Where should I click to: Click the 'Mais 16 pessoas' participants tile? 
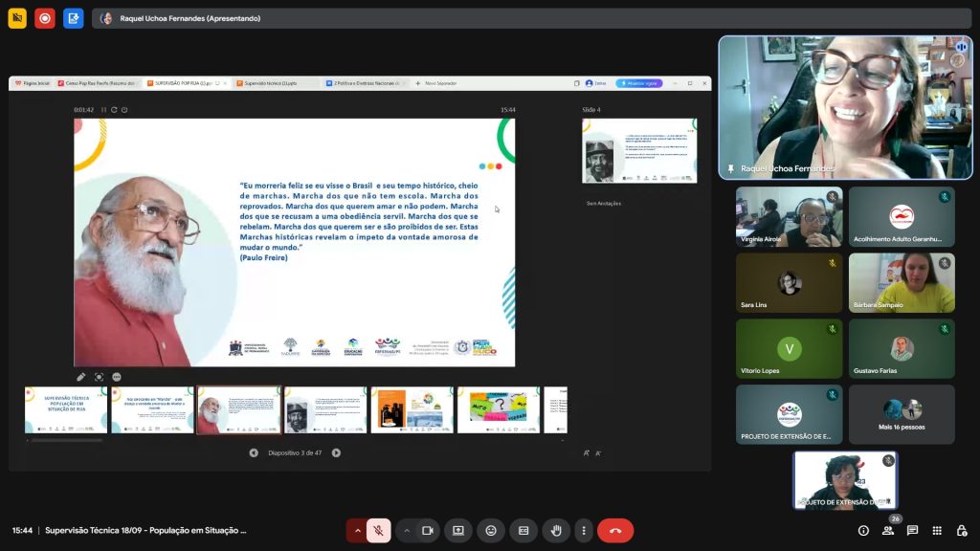pyautogui.click(x=902, y=414)
